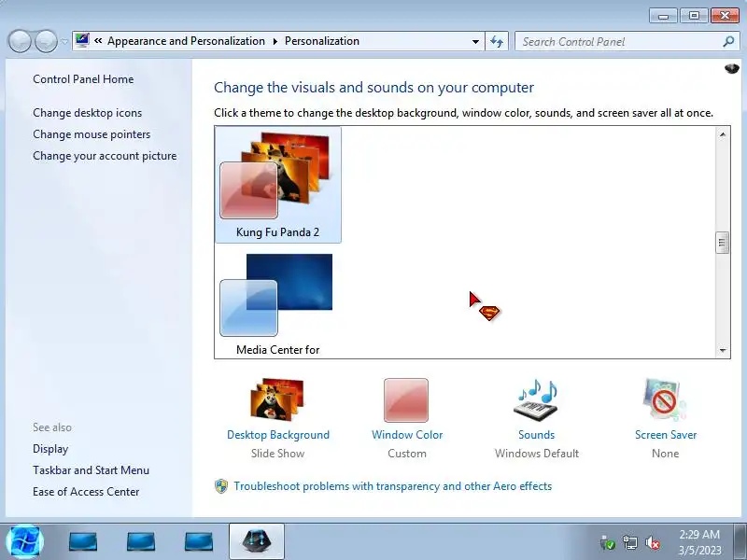This screenshot has height=560, width=747.
Task: Click the Screen Saver text link
Action: (x=666, y=435)
